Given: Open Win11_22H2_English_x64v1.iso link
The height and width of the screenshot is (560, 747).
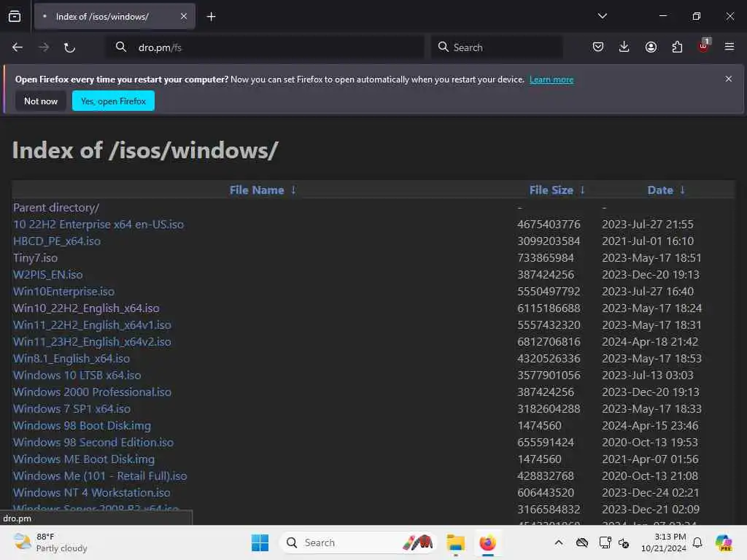Looking at the screenshot, I should (x=92, y=324).
